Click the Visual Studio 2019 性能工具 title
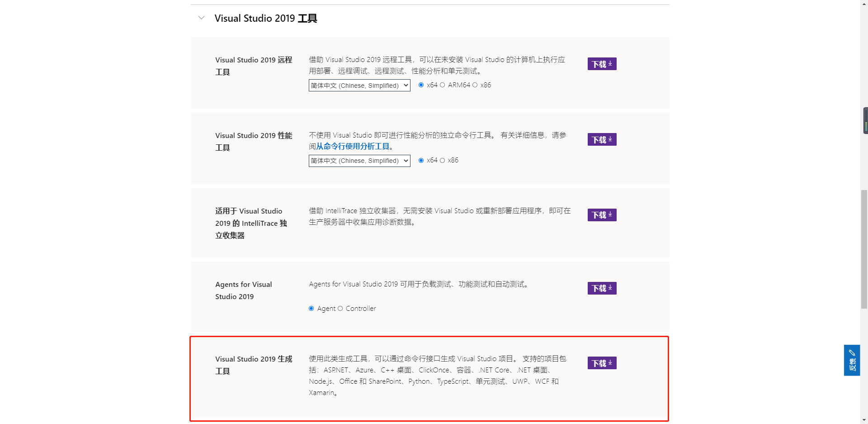Viewport: 868px width, 424px height. click(x=254, y=142)
